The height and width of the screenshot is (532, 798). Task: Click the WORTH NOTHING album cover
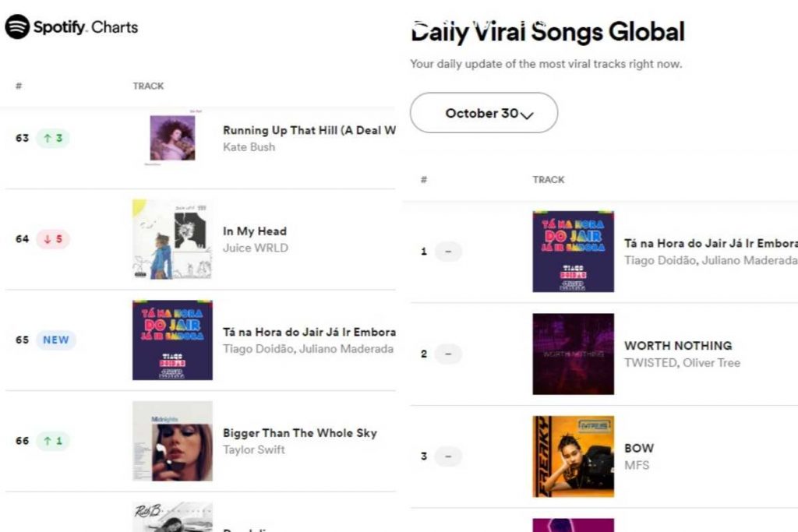[x=573, y=354]
